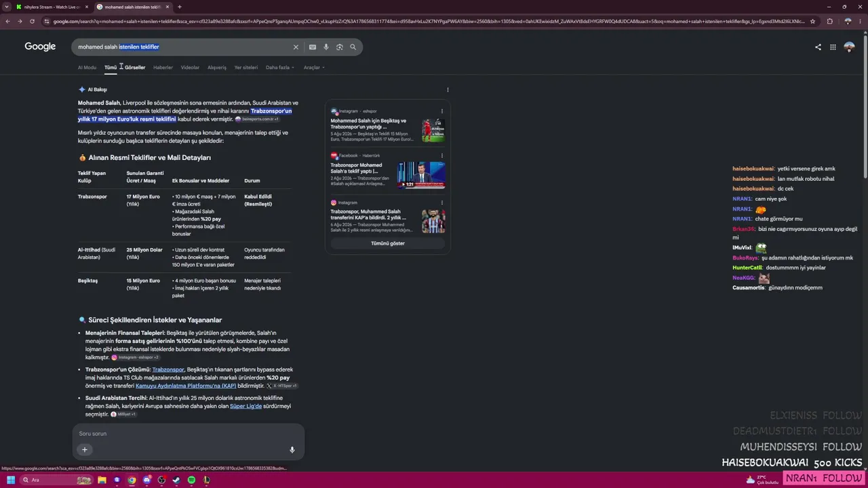Screen dimensions: 868x488
Task: Select the Tümü results tab
Action: click(111, 68)
